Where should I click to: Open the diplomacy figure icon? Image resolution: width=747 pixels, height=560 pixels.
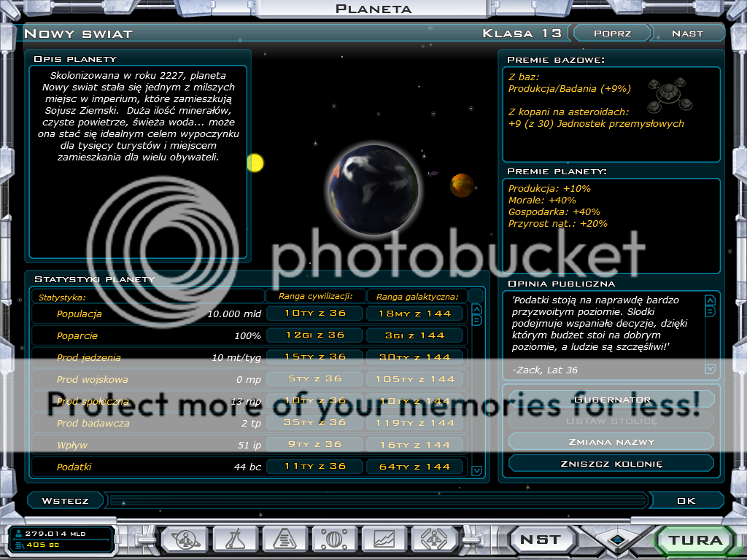434,540
